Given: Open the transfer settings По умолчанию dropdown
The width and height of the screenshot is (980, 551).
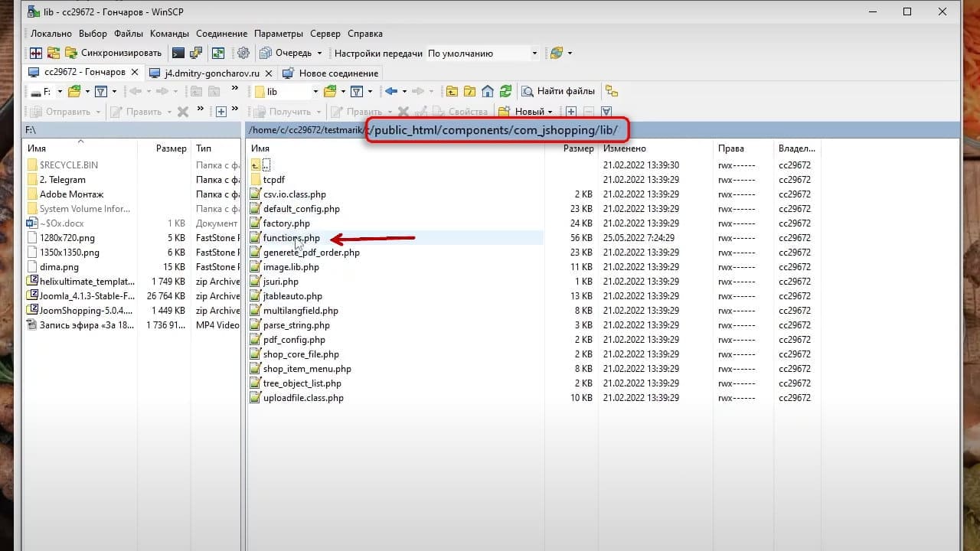Looking at the screenshot, I should (482, 53).
